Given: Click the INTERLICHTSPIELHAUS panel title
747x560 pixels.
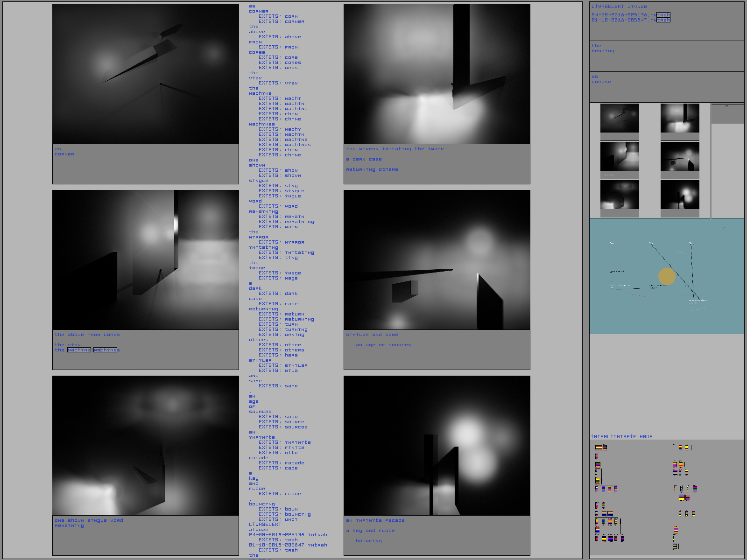Looking at the screenshot, I should pyautogui.click(x=621, y=437).
